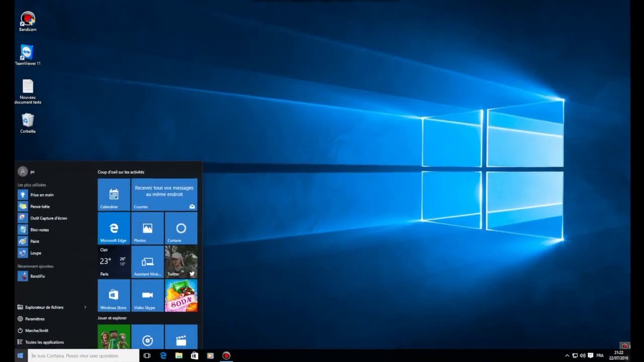Select the Nouveau document texte file
This screenshot has height=362, width=644.
coord(28,92)
